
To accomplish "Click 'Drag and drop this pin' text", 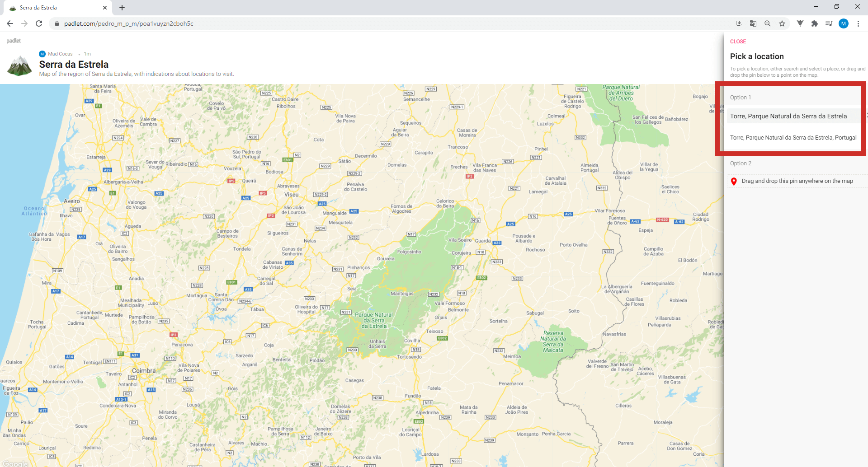I will coord(797,181).
